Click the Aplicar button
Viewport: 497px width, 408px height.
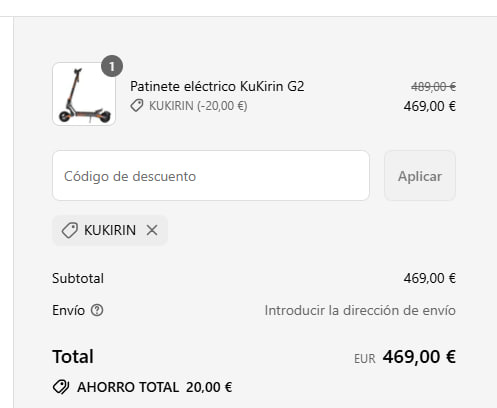click(x=420, y=176)
